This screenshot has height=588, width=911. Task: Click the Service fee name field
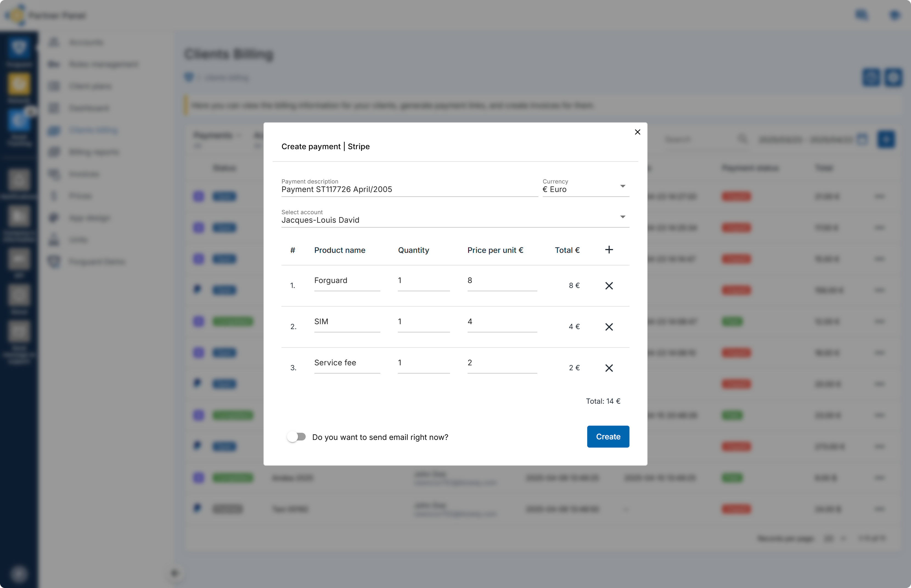coord(347,363)
